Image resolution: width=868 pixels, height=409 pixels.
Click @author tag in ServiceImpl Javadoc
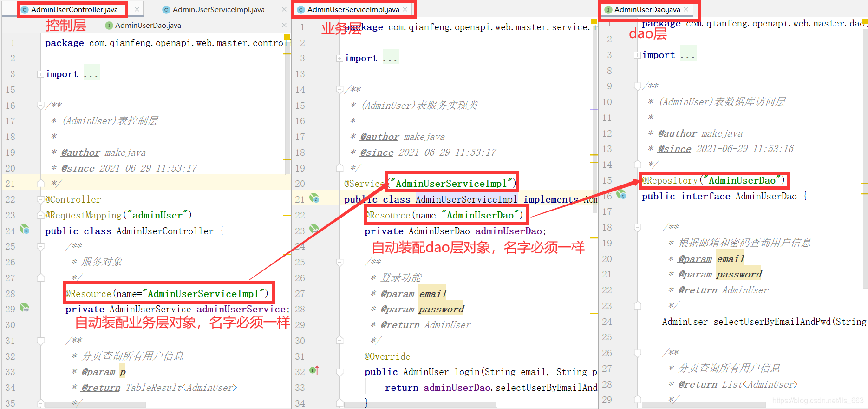click(x=379, y=137)
